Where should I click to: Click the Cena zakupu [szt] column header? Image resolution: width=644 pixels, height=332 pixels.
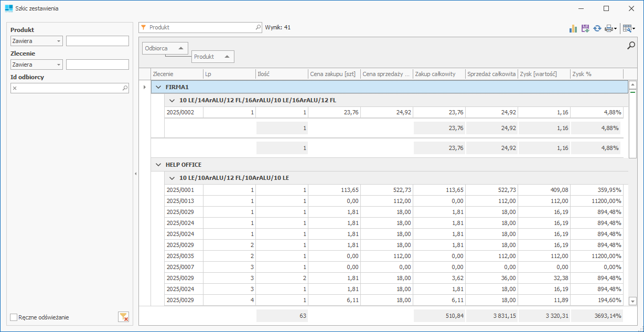334,74
